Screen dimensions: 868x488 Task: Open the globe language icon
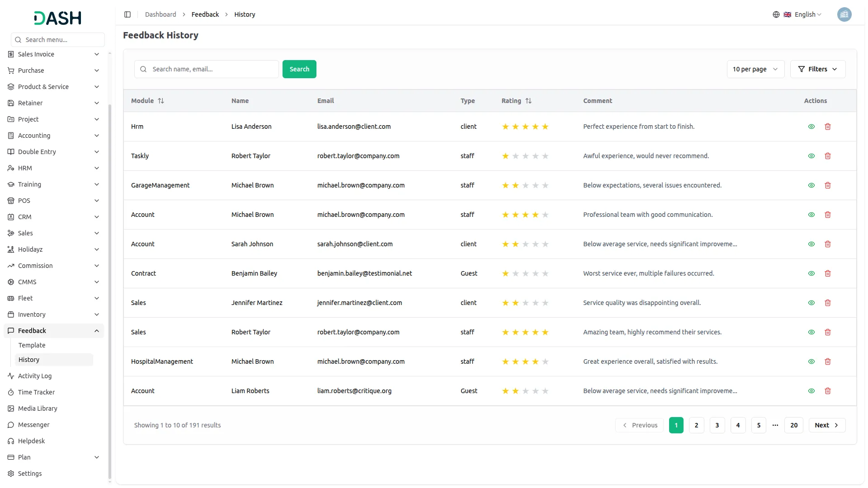776,14
